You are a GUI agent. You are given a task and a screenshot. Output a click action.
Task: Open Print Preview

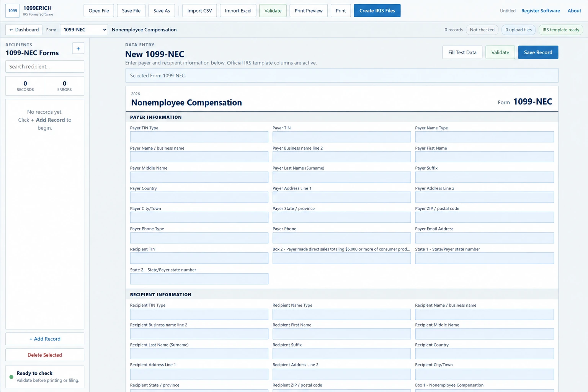(x=309, y=11)
